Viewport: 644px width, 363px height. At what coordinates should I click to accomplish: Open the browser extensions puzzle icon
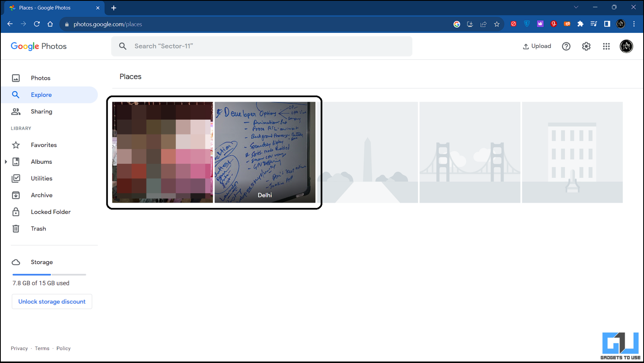[581, 24]
